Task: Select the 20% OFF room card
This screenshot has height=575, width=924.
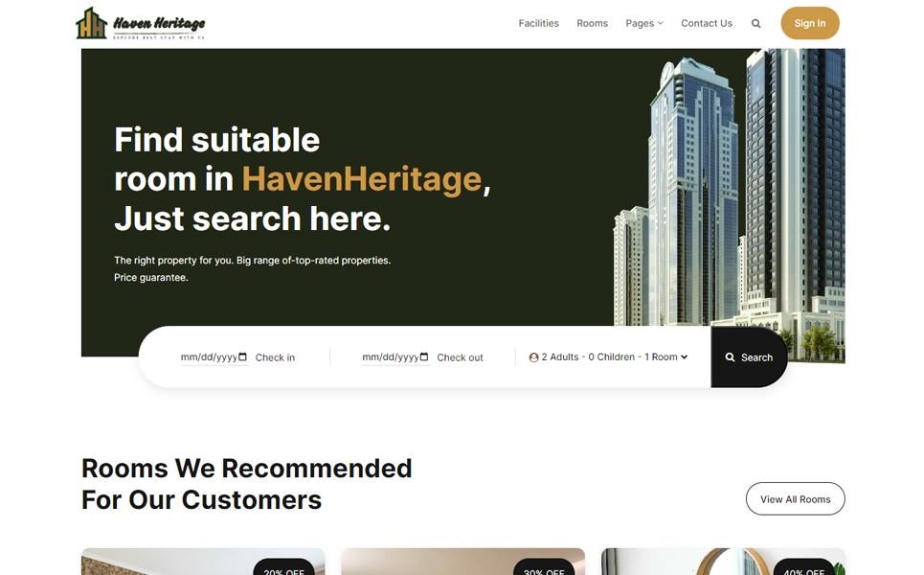Action: click(203, 562)
